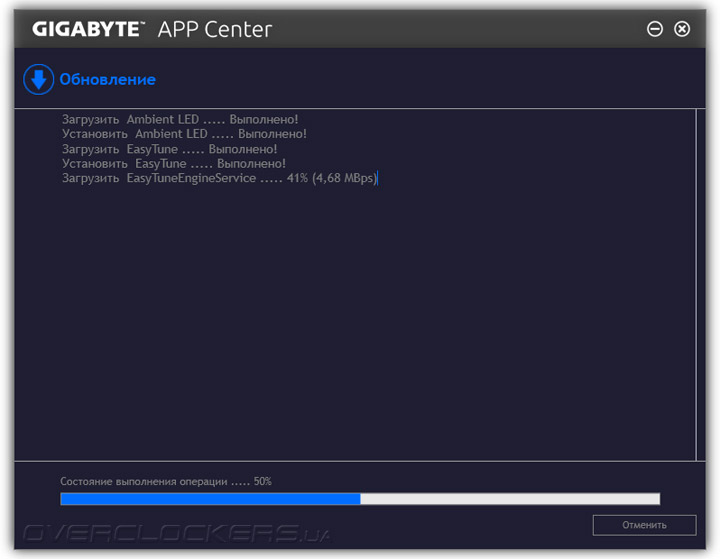The image size is (720, 559).
Task: Select the 'Загрузить EasyTune ..... Выполнено!' line
Action: (x=169, y=149)
